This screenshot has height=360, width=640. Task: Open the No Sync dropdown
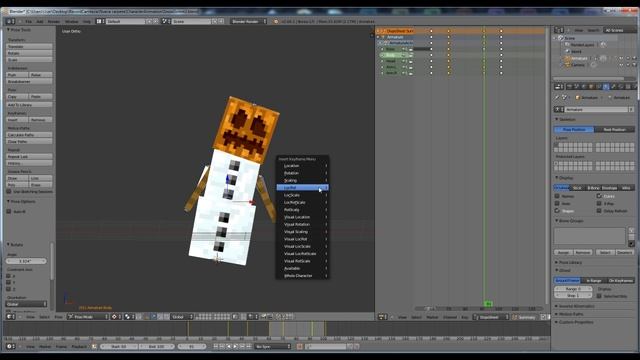[273, 347]
